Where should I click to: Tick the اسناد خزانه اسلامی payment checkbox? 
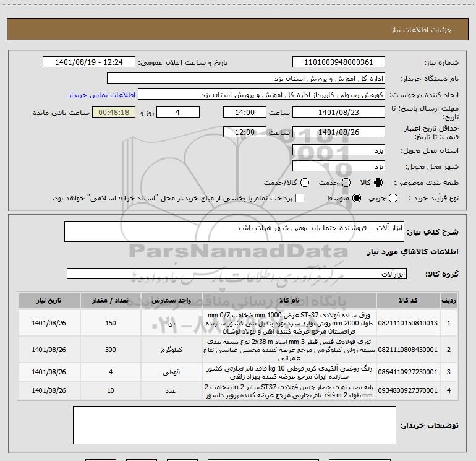[300, 198]
